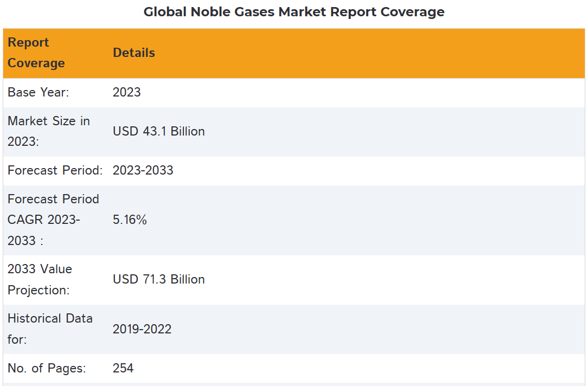Viewport: 588px width, 386px height.
Task: Click the 'Historical Data for:' label
Action: click(50, 329)
